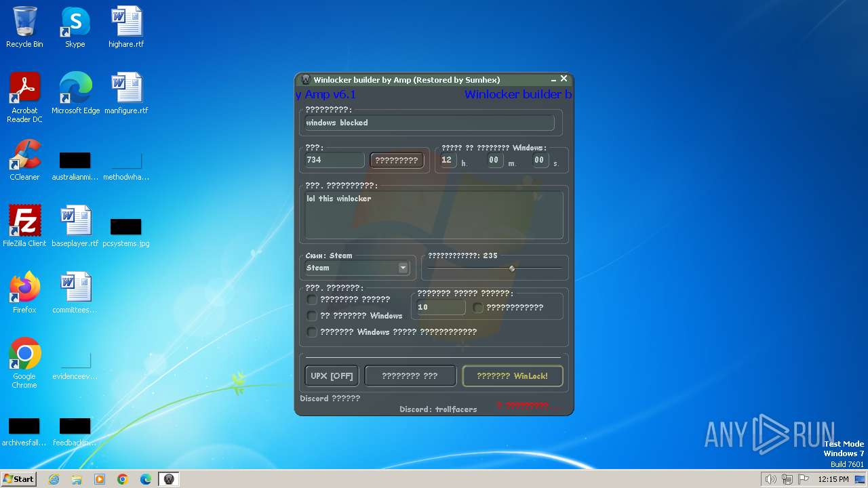Open the Recycle Bin desktop icon
Screen dimensions: 868x488
point(24,27)
